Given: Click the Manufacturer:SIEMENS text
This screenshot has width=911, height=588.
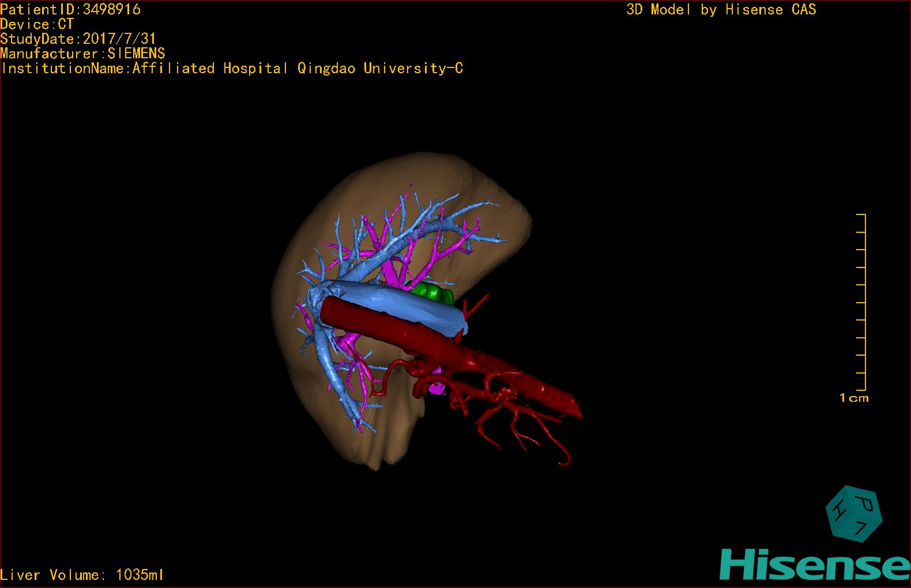Looking at the screenshot, I should (x=82, y=54).
